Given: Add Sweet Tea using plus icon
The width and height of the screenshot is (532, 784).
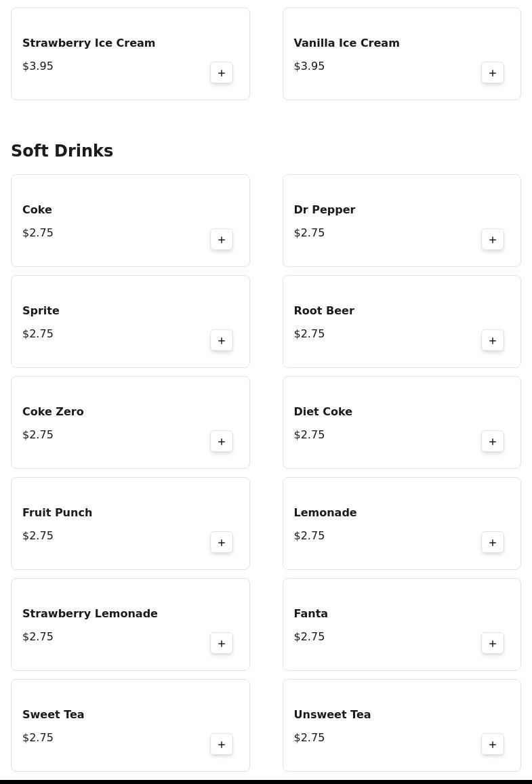Looking at the screenshot, I should tap(222, 745).
